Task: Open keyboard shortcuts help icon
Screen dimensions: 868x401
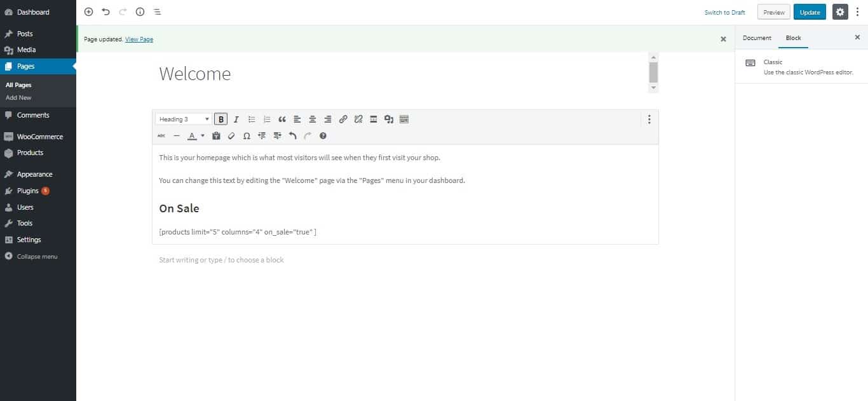Action: pos(323,135)
